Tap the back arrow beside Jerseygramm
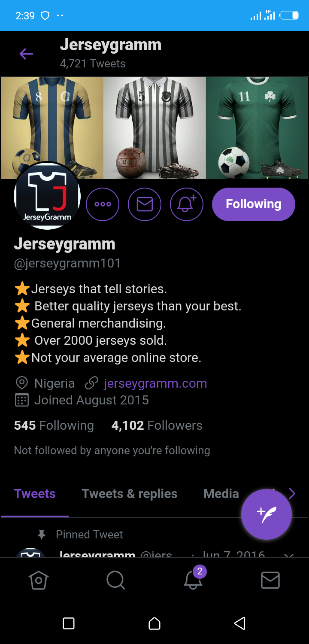This screenshot has height=644, width=309. tap(26, 54)
